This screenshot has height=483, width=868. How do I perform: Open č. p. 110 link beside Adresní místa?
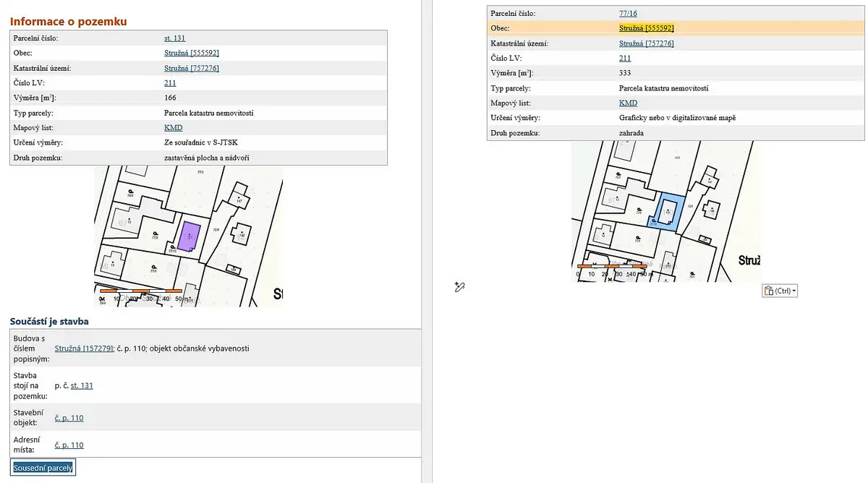pyautogui.click(x=69, y=445)
